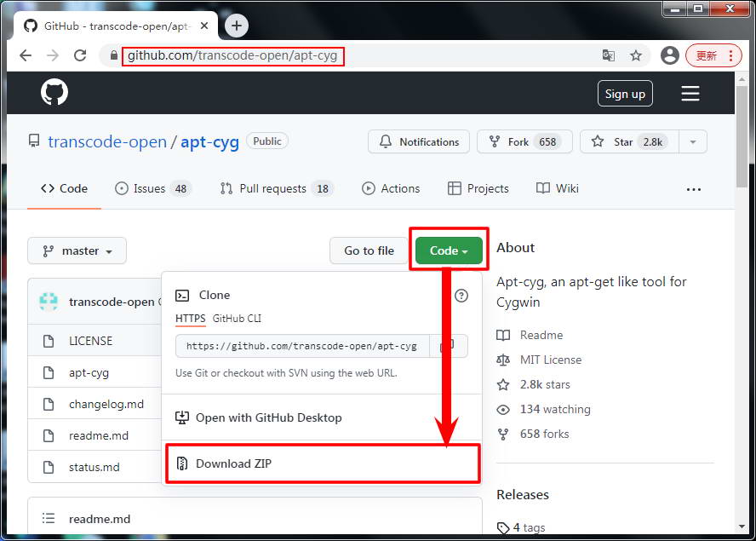
Task: Expand the master branch dropdown
Action: coord(77,250)
